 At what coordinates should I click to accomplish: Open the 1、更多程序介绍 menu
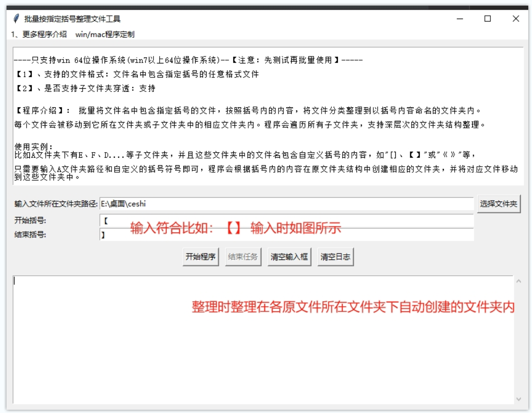(x=39, y=34)
